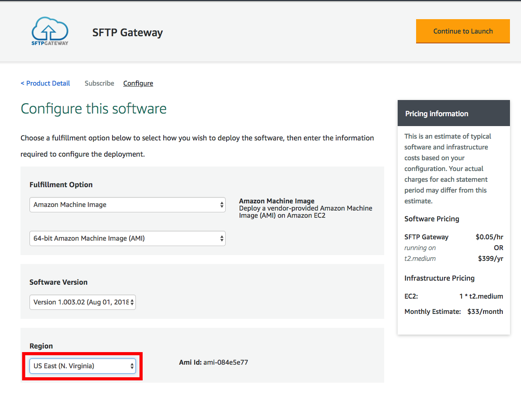Screen dimensions: 521x400
Task: Click arrows on 64-bit AMI dropdown
Action: pos(222,238)
